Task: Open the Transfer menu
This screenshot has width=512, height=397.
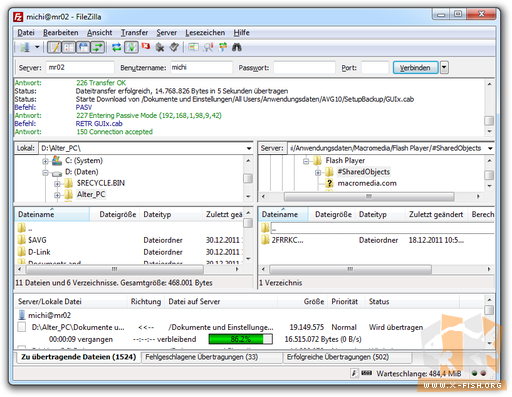Action: pyautogui.click(x=134, y=33)
